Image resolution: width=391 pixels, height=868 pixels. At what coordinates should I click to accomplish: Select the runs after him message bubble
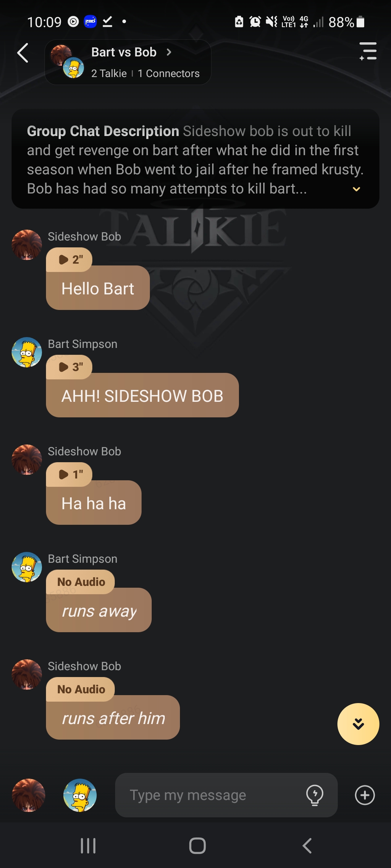point(113,718)
